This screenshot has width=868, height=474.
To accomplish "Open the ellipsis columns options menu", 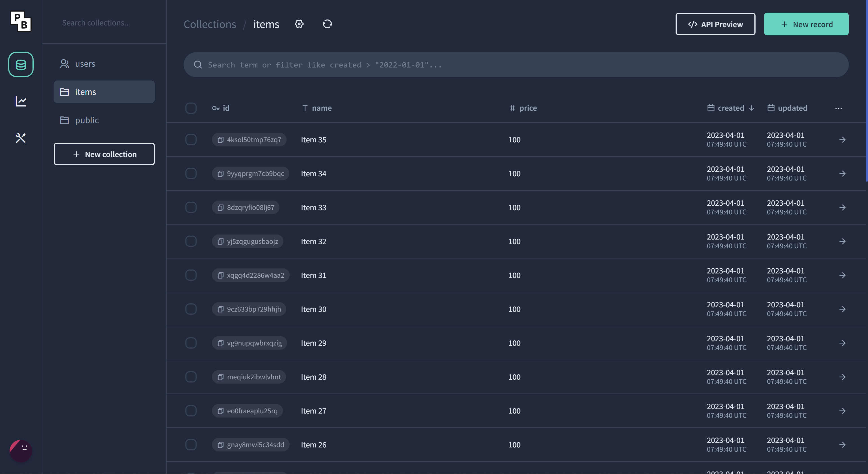I will click(x=839, y=108).
